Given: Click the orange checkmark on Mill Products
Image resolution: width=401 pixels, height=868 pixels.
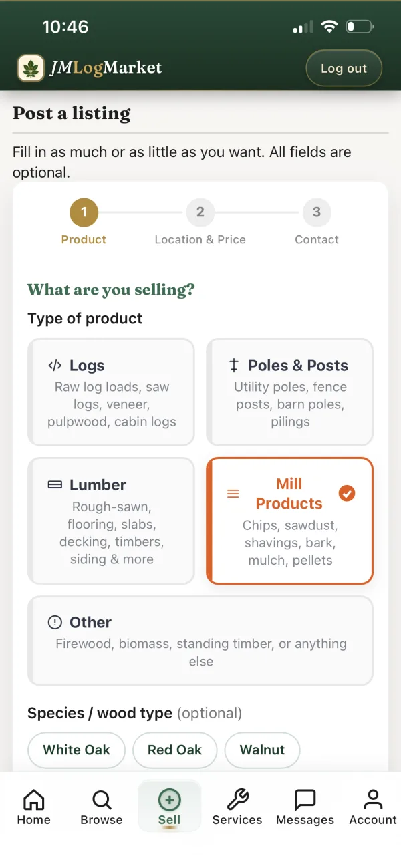Looking at the screenshot, I should coord(347,494).
